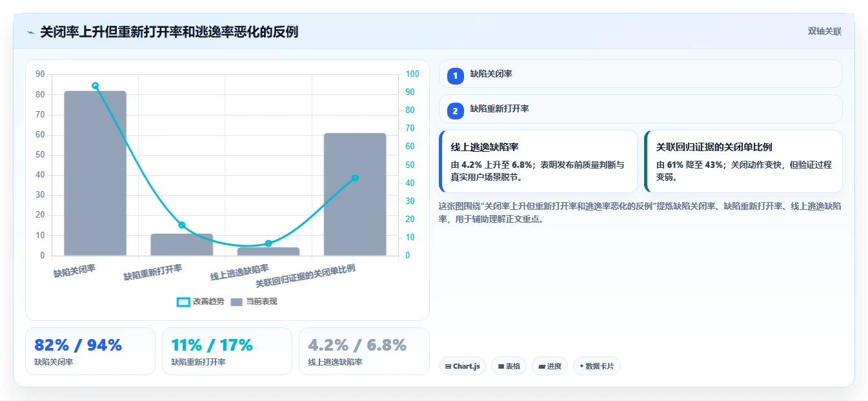Click the line point above 关联回归证据 bar

tap(355, 178)
